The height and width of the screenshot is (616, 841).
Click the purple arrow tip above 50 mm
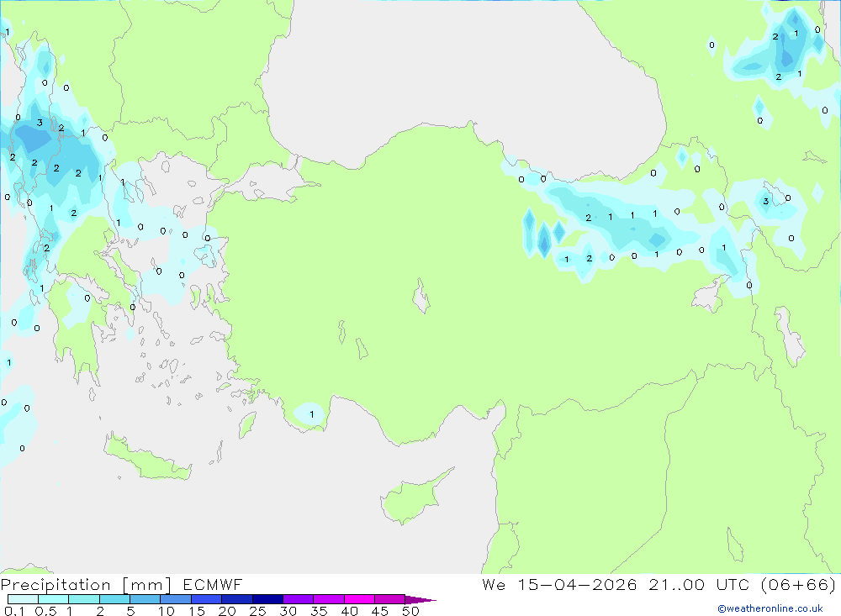[420, 600]
